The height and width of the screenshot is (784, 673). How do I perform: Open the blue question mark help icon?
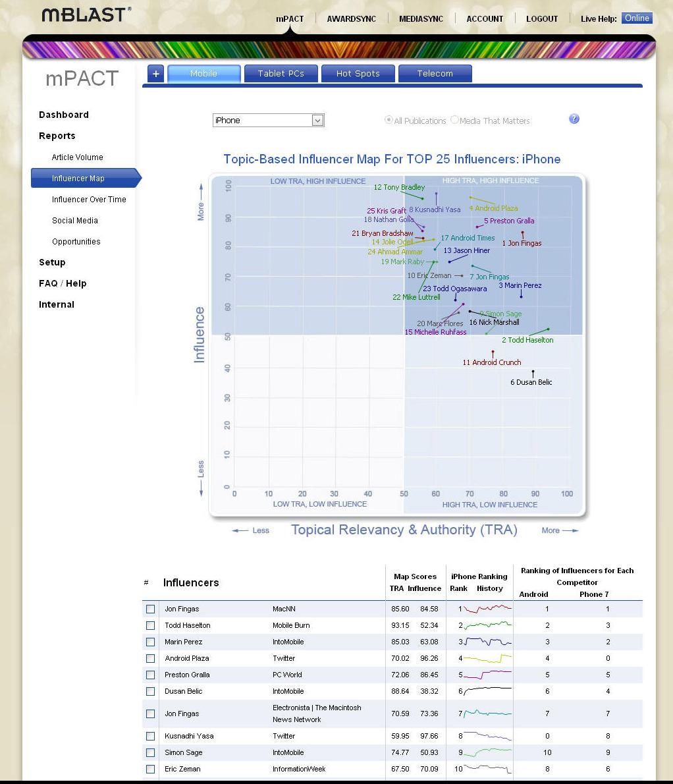574,119
